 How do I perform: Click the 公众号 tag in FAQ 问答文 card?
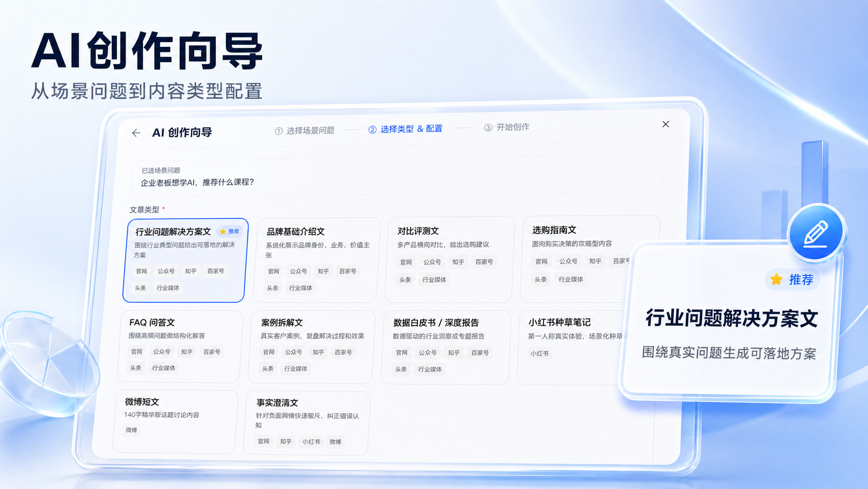coord(161,352)
